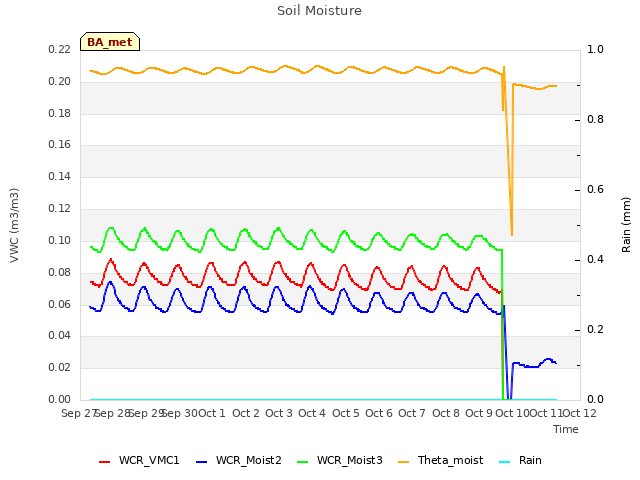Click the 0.8 rain axis value

tap(595, 120)
